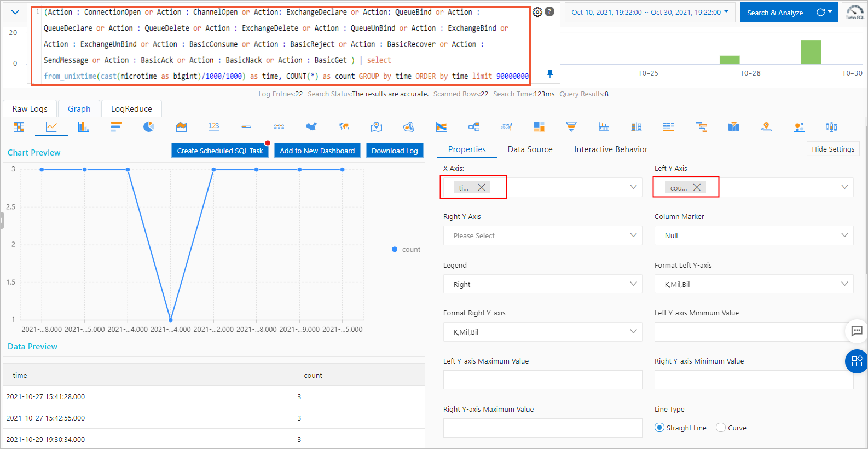The height and width of the screenshot is (449, 868).
Task: Click the Search & Analyze button
Action: [x=774, y=13]
